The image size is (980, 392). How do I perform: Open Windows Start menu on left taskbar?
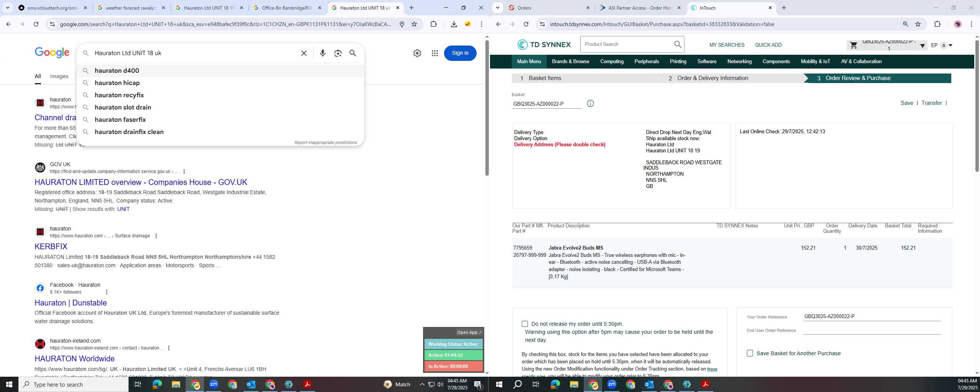pyautogui.click(x=9, y=384)
